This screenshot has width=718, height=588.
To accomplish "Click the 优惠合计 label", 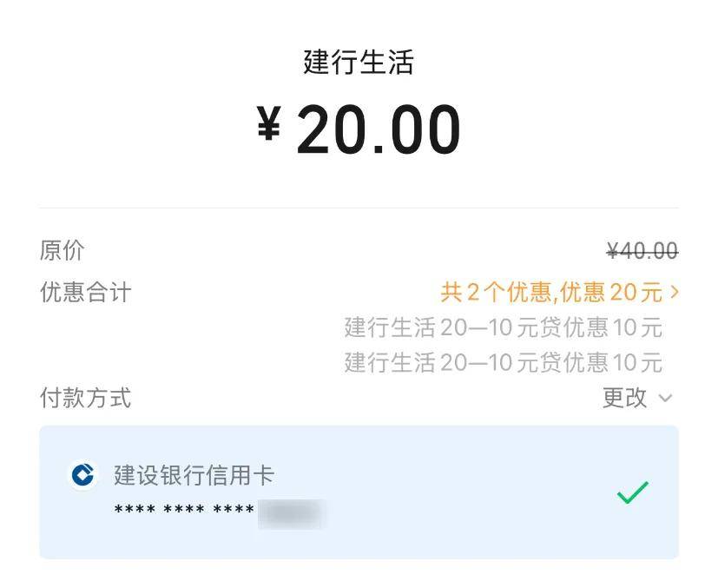I will click(85, 293).
